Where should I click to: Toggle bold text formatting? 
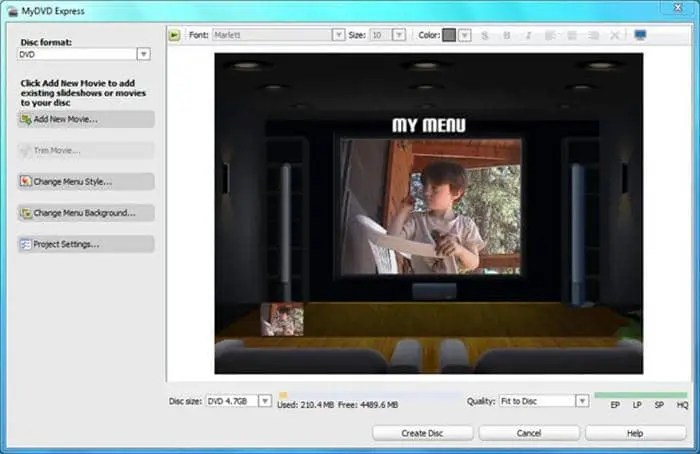click(x=507, y=35)
